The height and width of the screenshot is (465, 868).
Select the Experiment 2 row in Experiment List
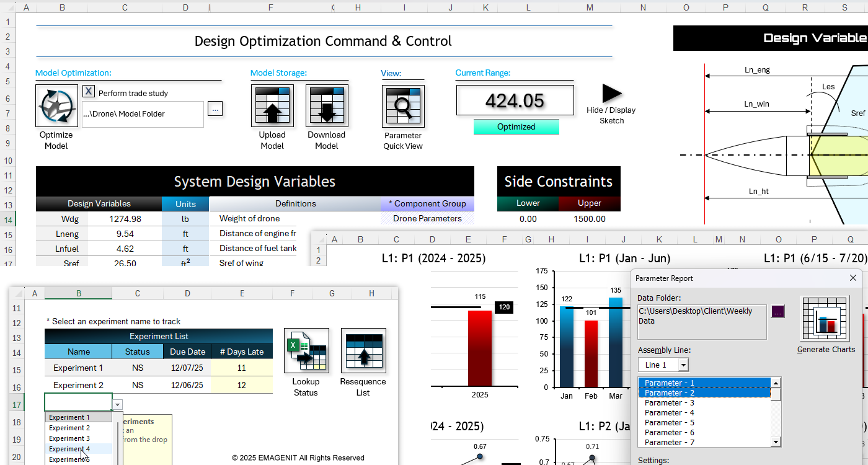click(78, 384)
